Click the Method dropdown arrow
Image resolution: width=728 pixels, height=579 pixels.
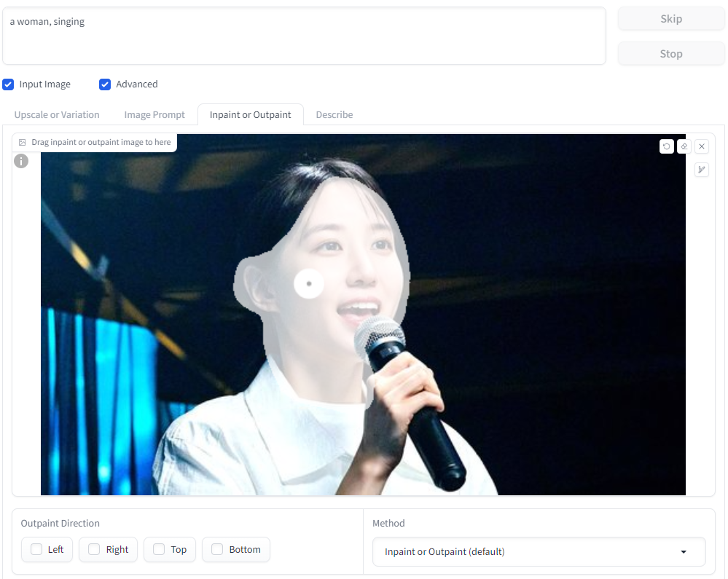(684, 551)
